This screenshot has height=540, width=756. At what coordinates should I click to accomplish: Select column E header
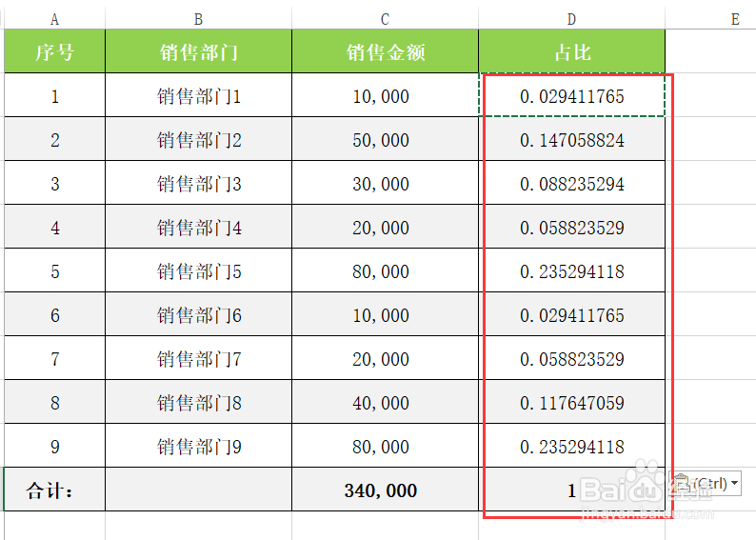tap(735, 19)
